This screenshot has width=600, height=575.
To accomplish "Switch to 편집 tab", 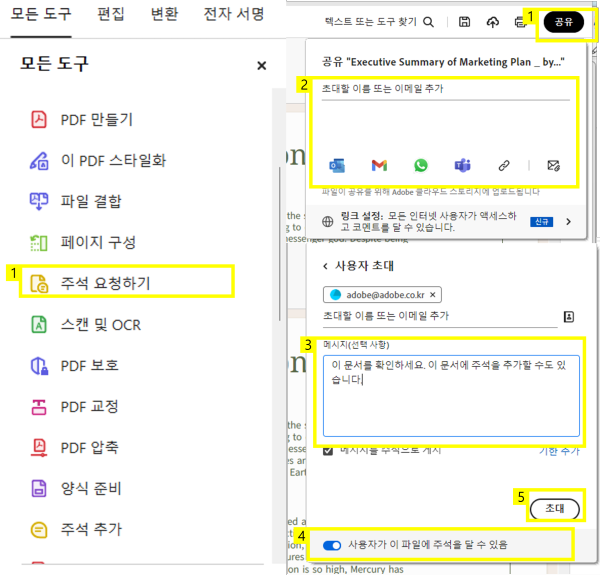I will pos(111,15).
